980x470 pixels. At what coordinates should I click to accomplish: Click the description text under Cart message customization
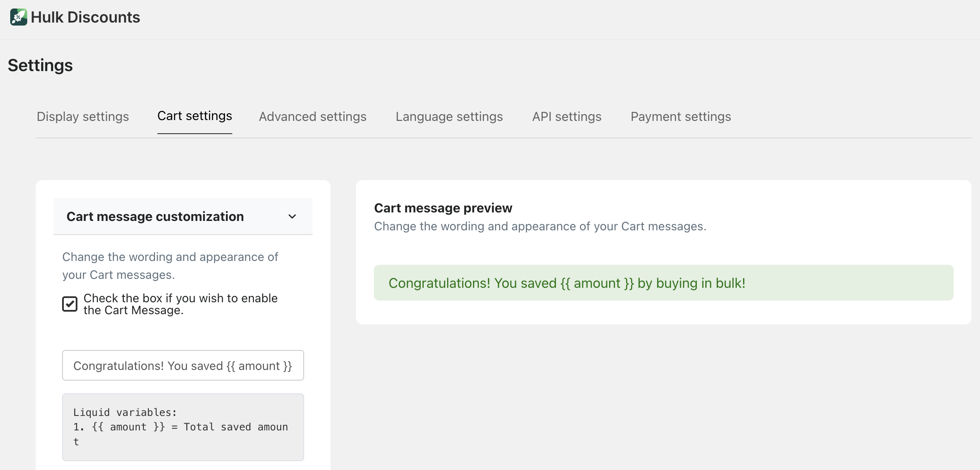(x=170, y=266)
